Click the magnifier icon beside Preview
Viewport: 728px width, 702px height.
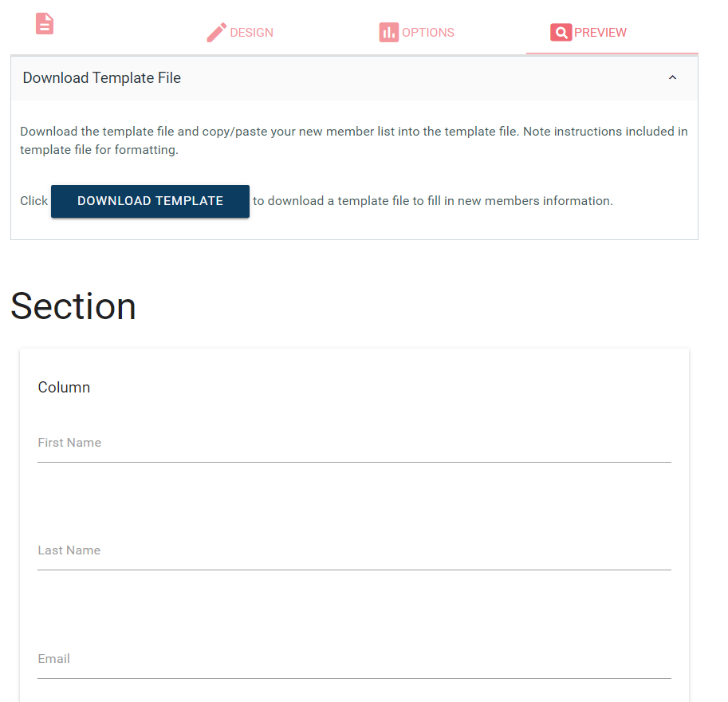coord(561,33)
